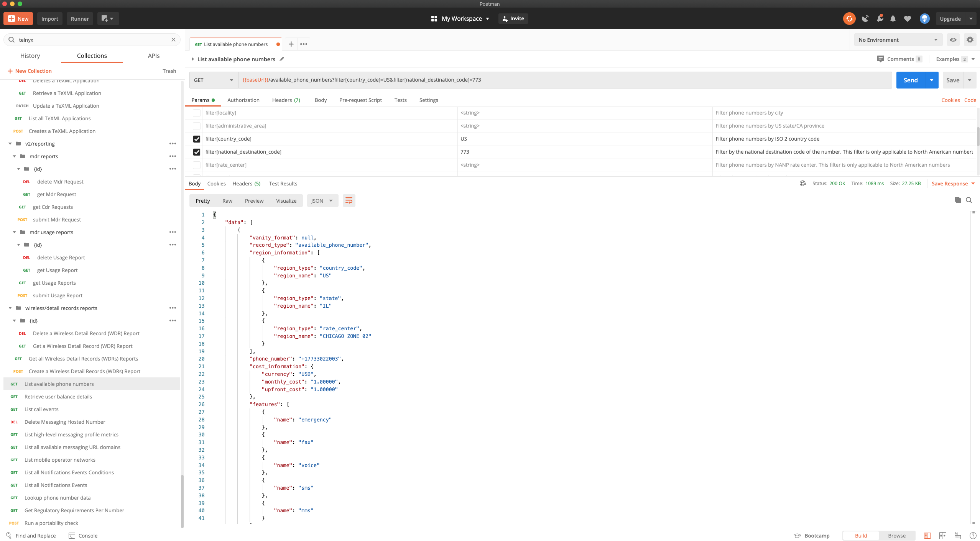Switch to the History tab
The height and width of the screenshot is (541, 980).
point(30,56)
